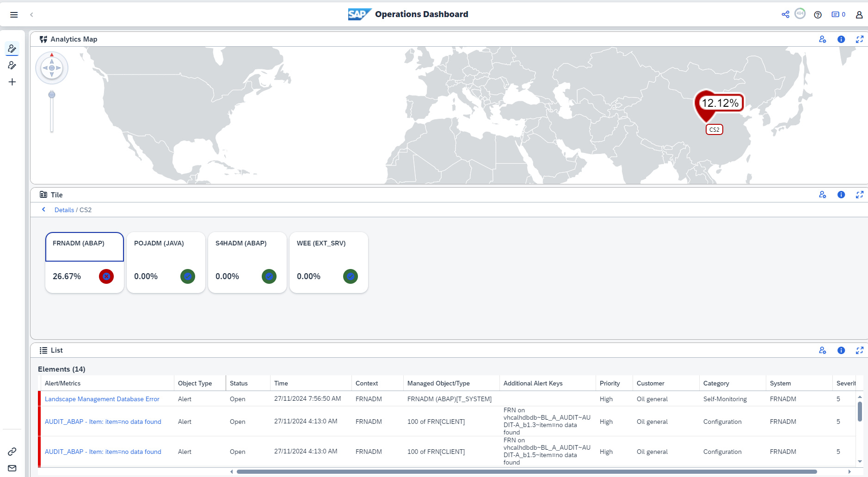Viewport: 868px width, 477px height.
Task: Click the scroll-down arrow of the list
Action: click(x=860, y=461)
